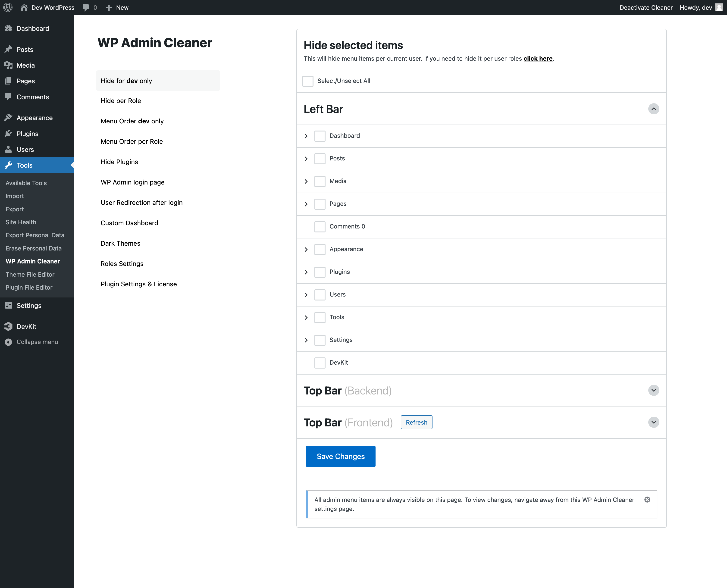Image resolution: width=727 pixels, height=588 pixels.
Task: Check the Appearance checkbox in Left Bar
Action: [320, 249]
